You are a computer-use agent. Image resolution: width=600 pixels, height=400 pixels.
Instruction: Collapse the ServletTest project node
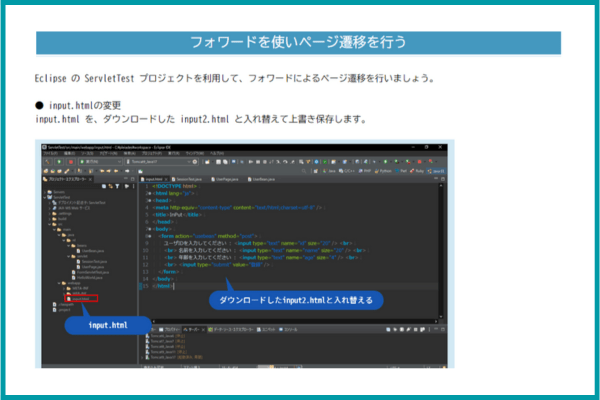[x=45, y=196]
